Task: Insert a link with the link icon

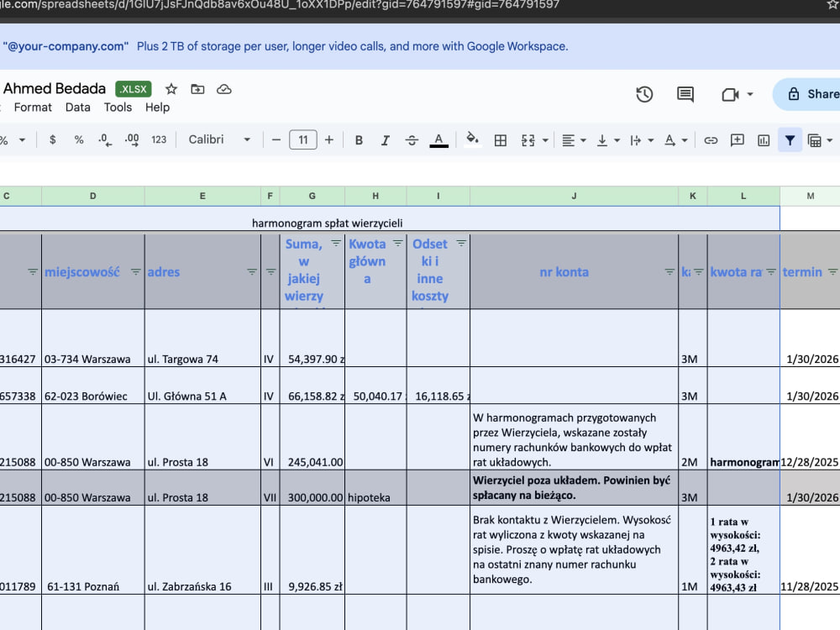Action: click(711, 140)
